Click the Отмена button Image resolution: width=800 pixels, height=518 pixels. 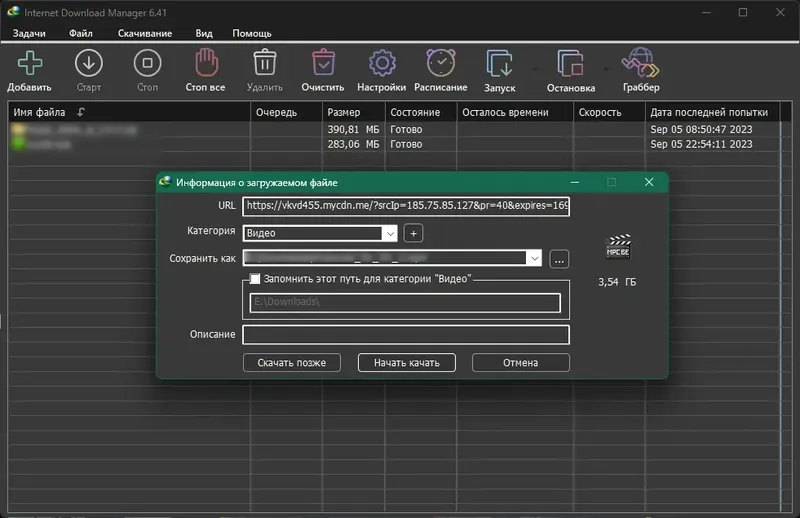tap(520, 363)
